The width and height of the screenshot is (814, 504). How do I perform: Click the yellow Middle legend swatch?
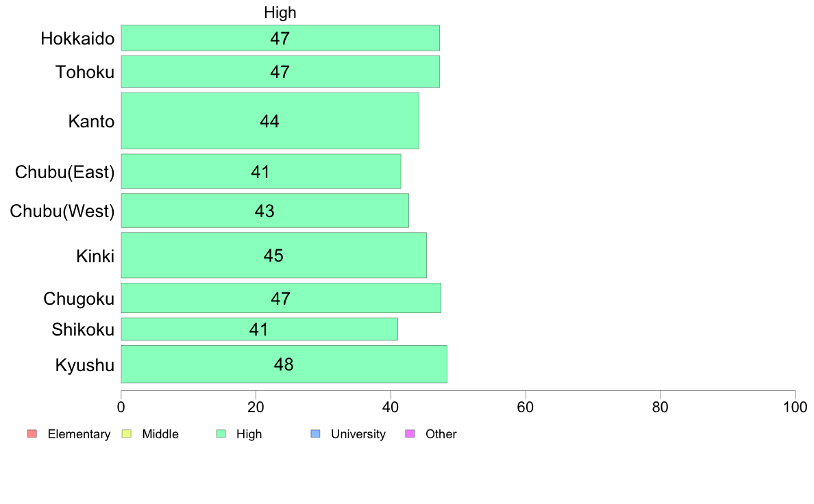(x=126, y=433)
